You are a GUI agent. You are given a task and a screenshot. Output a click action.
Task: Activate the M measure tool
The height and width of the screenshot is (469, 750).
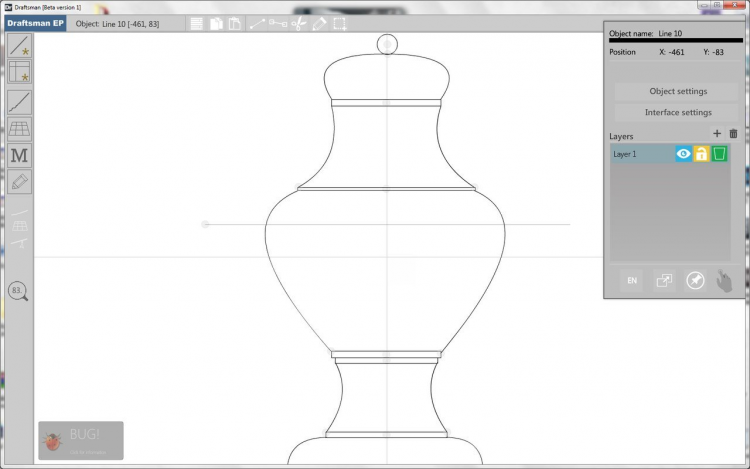[20, 155]
